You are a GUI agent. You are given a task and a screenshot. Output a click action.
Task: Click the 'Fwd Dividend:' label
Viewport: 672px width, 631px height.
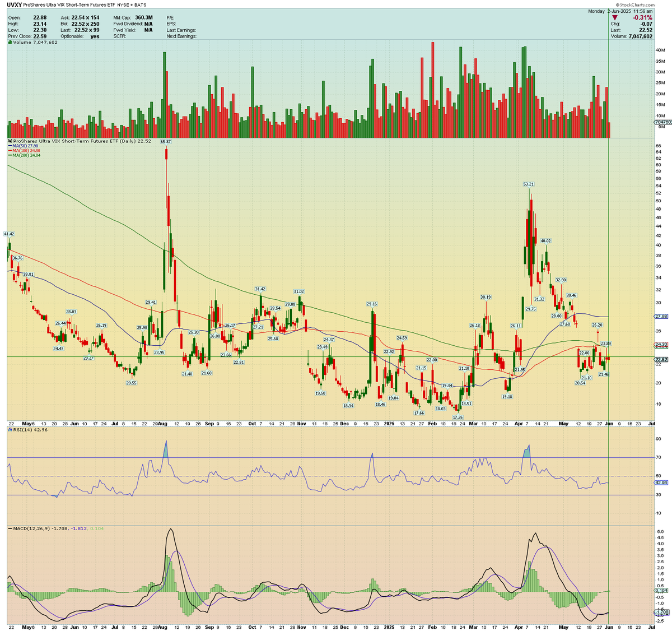point(128,24)
